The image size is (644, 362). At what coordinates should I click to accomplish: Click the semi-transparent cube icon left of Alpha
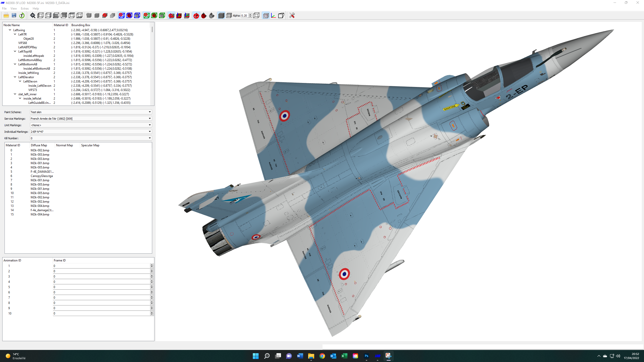pyautogui.click(x=229, y=16)
